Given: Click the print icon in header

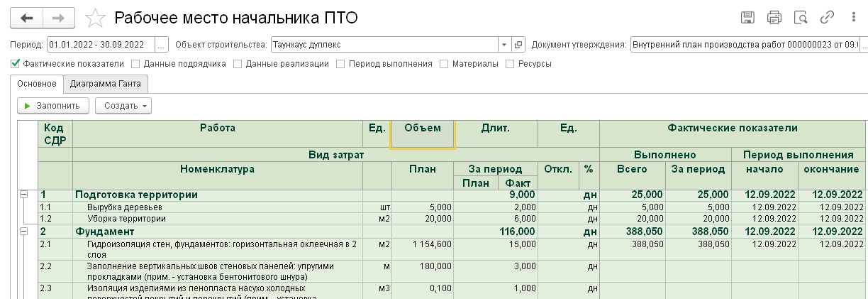Looking at the screenshot, I should 774,18.
